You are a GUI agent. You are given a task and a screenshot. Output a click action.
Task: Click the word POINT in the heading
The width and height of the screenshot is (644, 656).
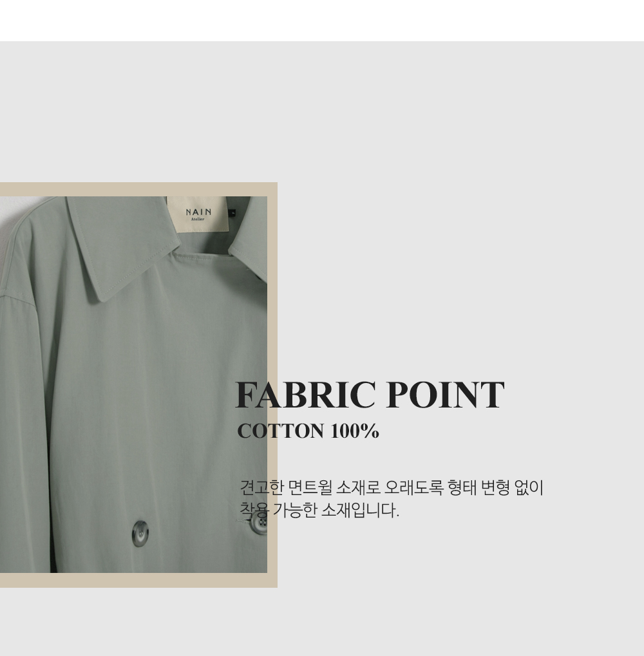[x=445, y=395]
